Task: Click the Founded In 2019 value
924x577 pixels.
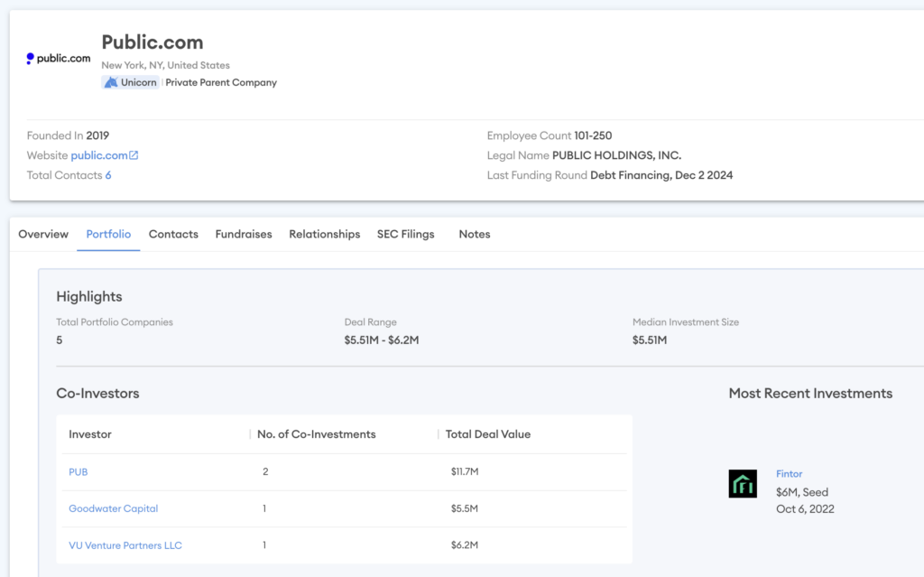Action: pos(97,135)
